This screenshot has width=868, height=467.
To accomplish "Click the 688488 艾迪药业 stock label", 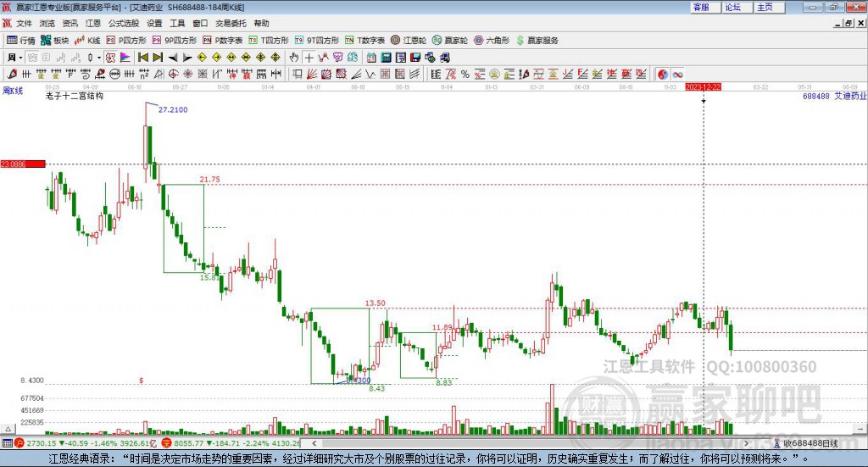I will 834,96.
